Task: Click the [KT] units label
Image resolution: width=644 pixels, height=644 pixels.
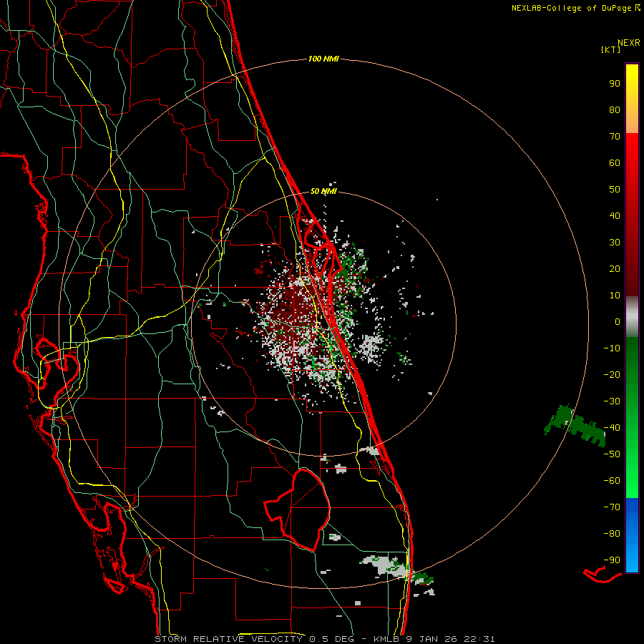Action: [x=611, y=49]
